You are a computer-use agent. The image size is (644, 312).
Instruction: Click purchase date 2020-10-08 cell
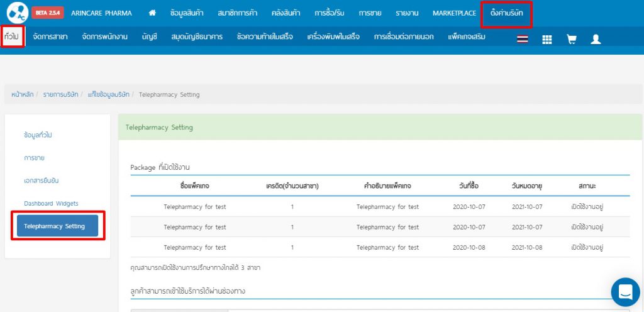pyautogui.click(x=469, y=248)
